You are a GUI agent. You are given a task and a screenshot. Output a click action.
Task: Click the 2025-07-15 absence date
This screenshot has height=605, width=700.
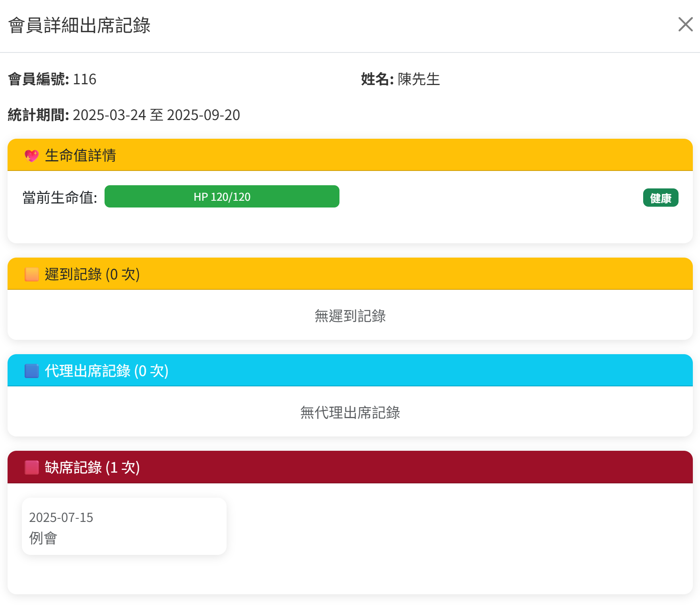(x=61, y=518)
